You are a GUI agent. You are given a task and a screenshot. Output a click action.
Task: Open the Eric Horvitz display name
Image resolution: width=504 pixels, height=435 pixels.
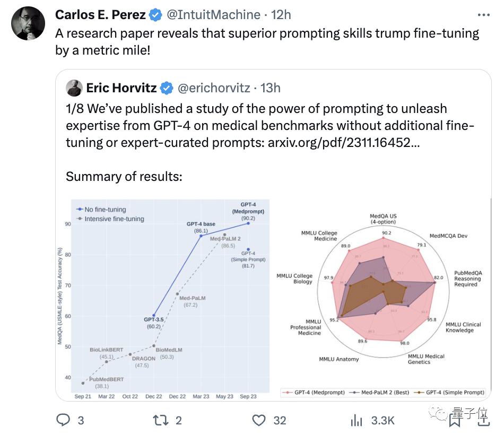point(121,88)
